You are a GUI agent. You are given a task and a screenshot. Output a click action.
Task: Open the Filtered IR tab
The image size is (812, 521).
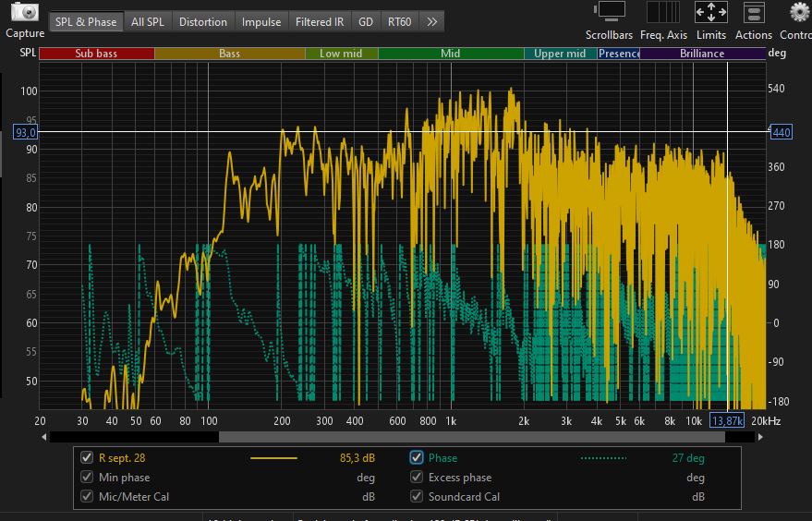pos(319,21)
